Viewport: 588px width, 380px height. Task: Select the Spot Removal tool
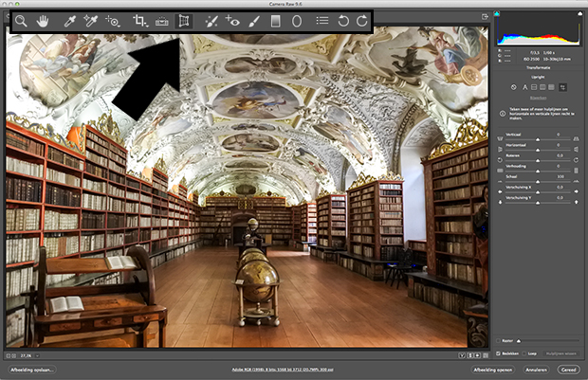211,22
